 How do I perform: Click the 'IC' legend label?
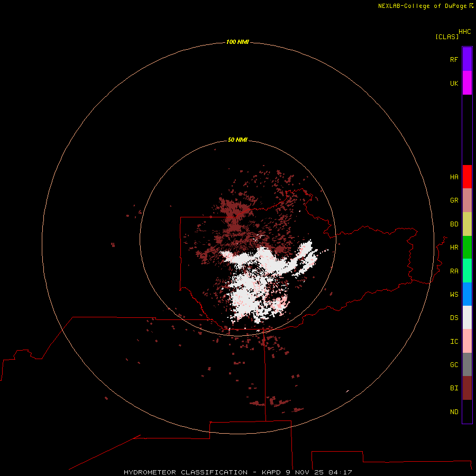pos(454,342)
